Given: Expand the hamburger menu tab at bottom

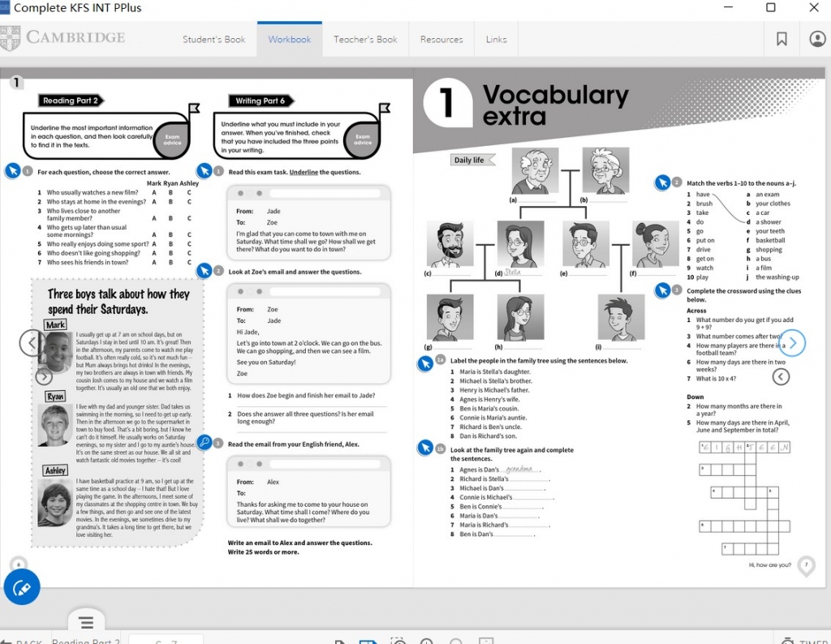Looking at the screenshot, I should coord(86,623).
